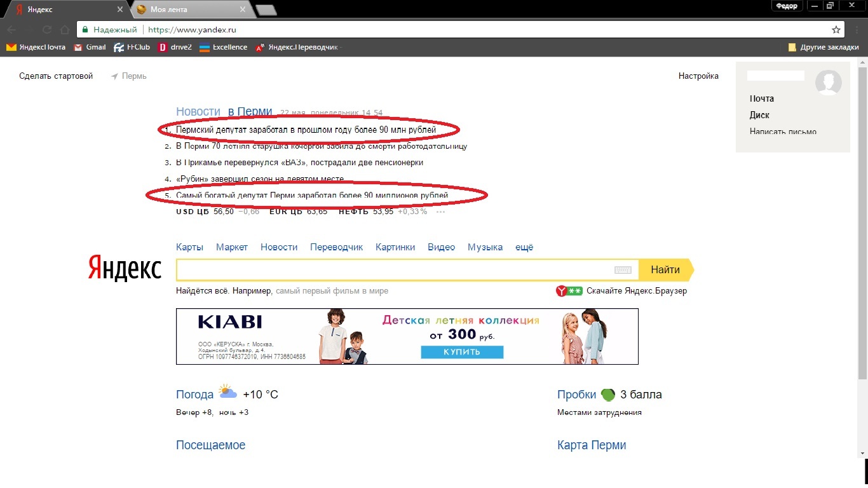Open the FFClub bookmark
Viewport: 868px width, 488px height.
point(132,47)
